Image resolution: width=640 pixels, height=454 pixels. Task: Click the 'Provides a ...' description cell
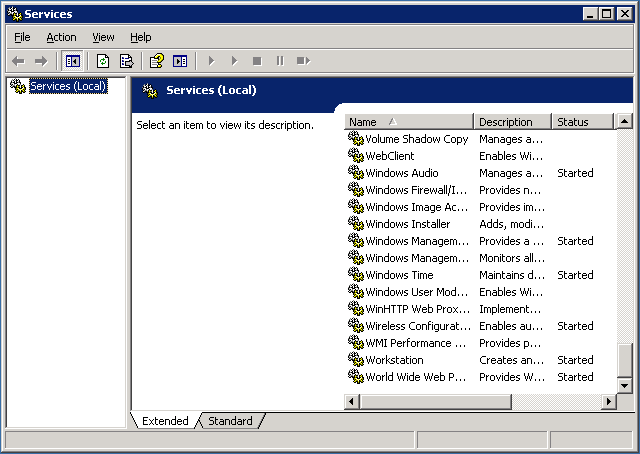tap(511, 241)
